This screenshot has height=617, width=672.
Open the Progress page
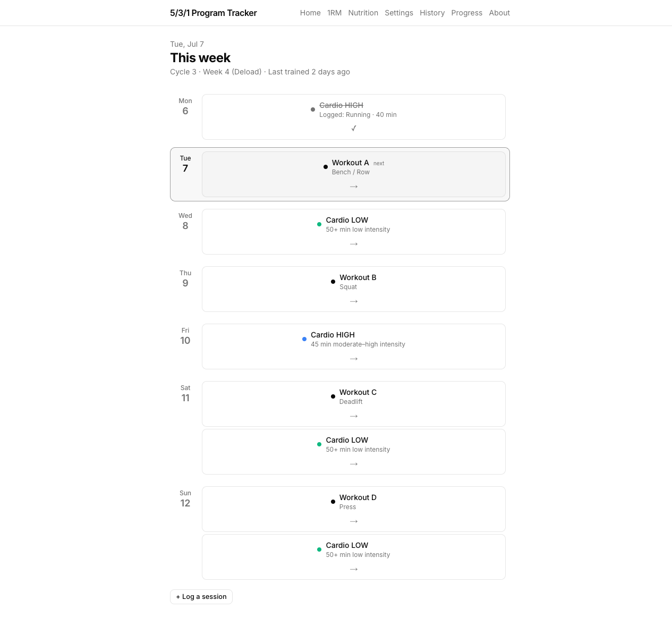click(x=467, y=13)
